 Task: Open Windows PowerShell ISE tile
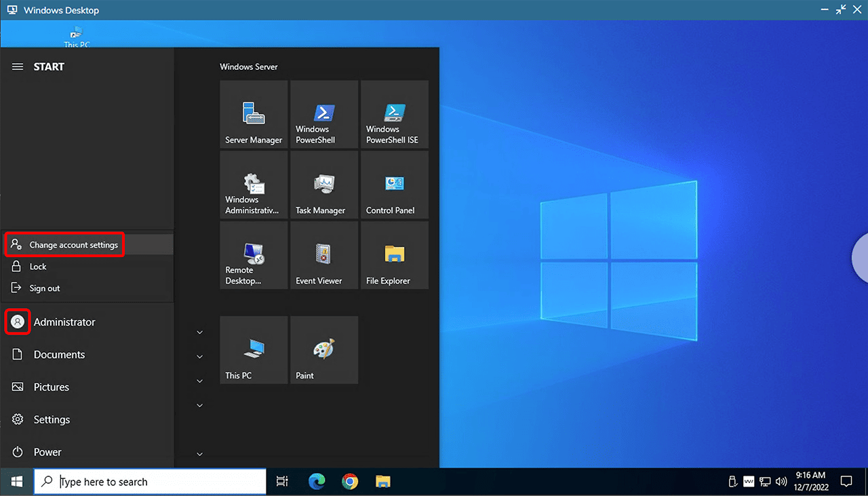(394, 114)
